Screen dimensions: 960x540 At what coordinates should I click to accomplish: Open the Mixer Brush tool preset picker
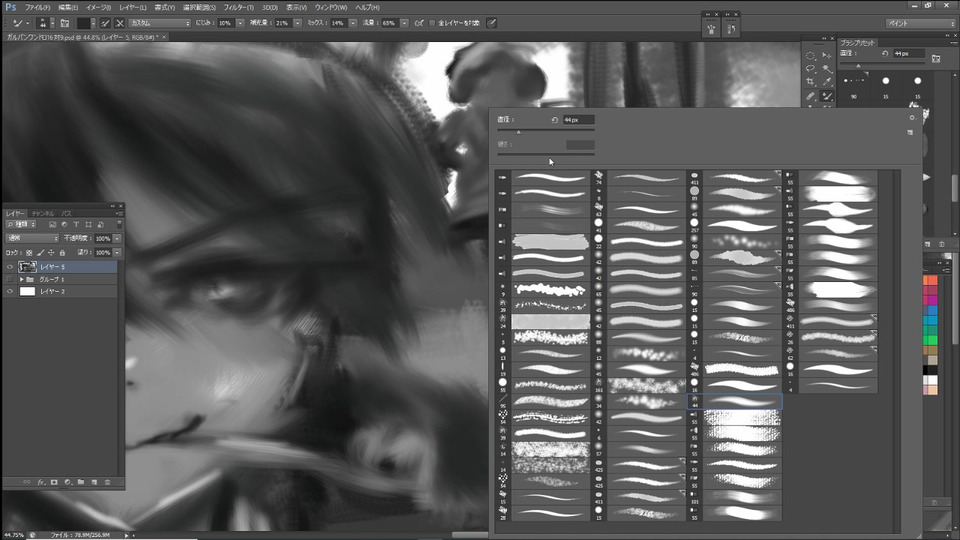pos(21,23)
